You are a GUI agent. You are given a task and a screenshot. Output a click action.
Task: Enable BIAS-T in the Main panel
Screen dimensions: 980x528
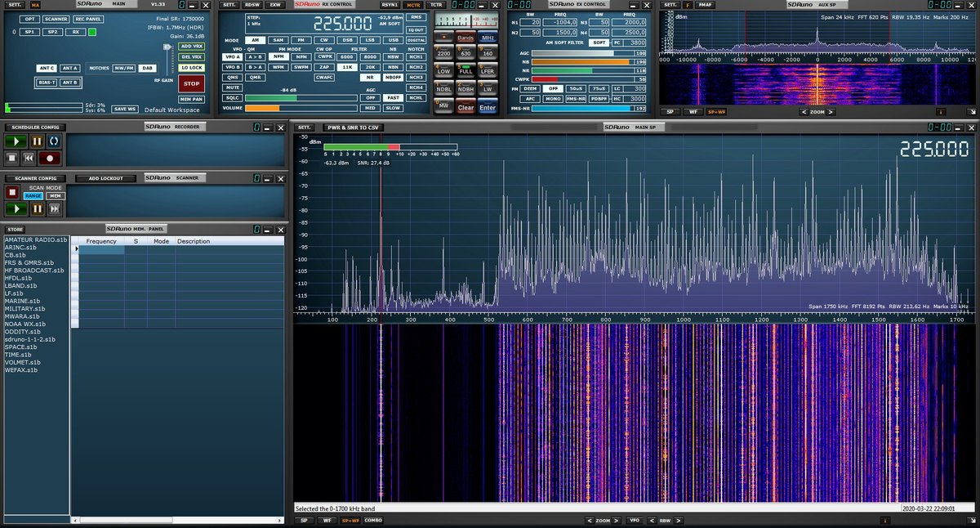tap(47, 83)
